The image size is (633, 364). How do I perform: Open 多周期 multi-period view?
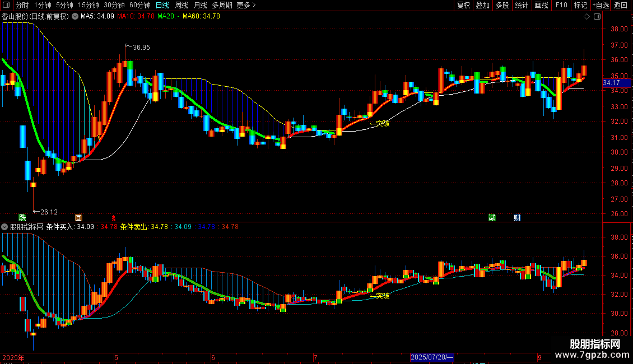[222, 5]
